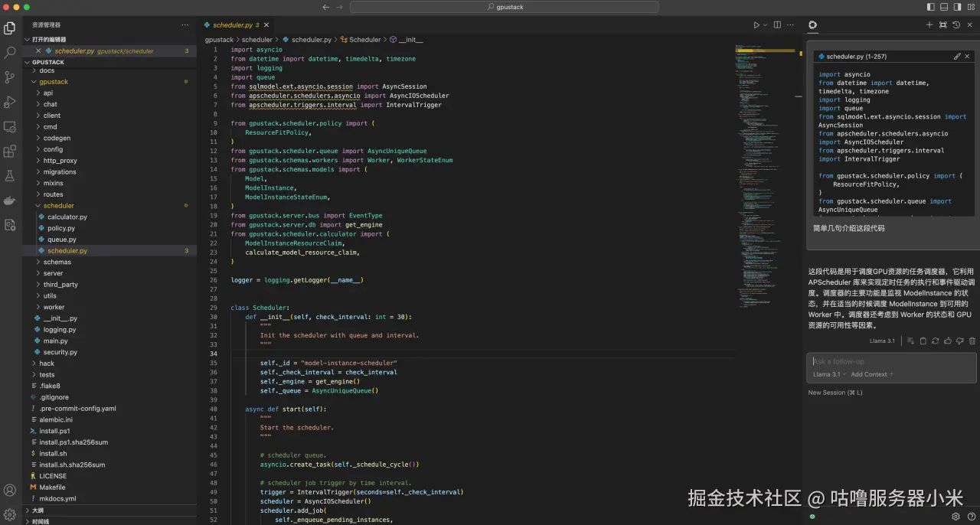
Task: Open the Search view in activity bar
Action: [10, 53]
